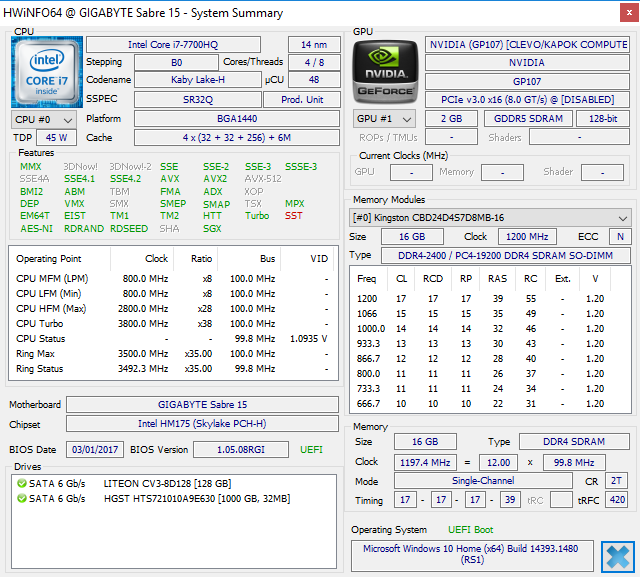
Task: Close the System Summary window
Action: (x=629, y=13)
